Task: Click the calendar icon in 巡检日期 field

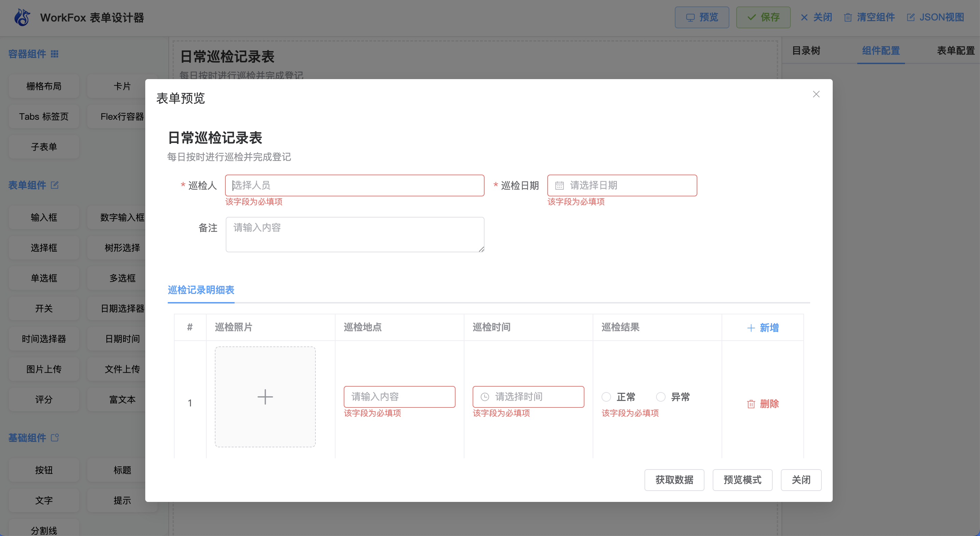Action: (559, 185)
